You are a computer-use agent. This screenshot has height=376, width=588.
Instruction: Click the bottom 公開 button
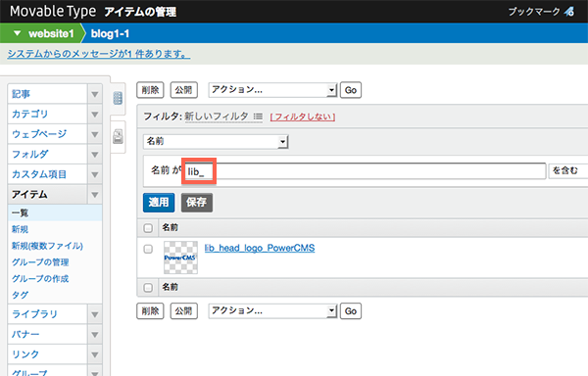[184, 311]
